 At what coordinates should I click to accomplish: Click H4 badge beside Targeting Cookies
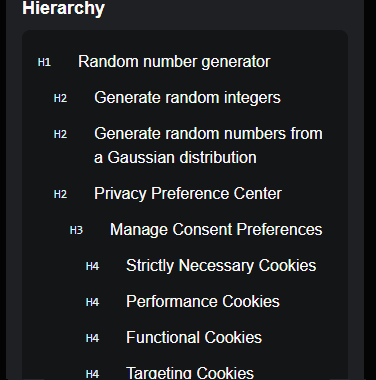[92, 374]
